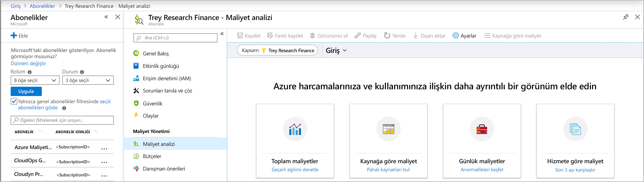This screenshot has width=644, height=182.
Task: Click info icon next to Durum
Action: 82,72
